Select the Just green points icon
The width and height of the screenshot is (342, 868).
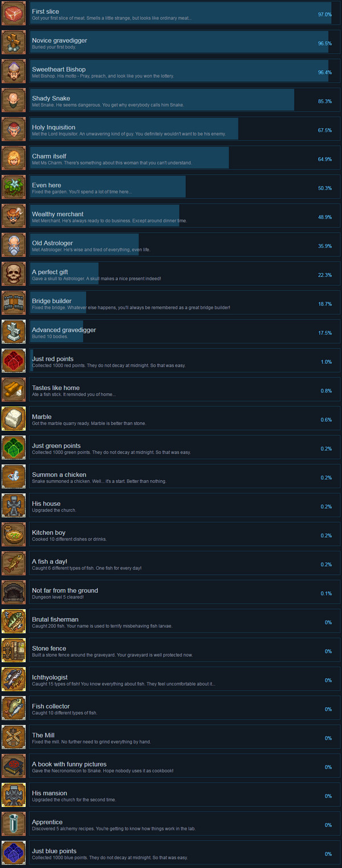click(x=14, y=448)
